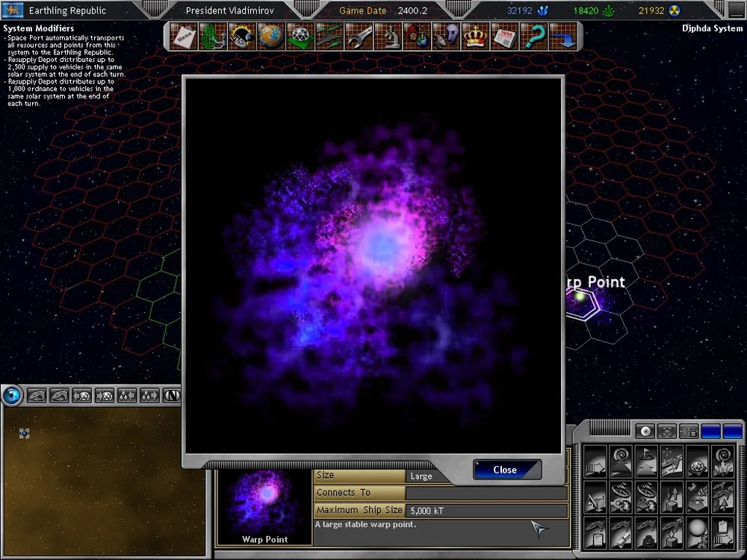Click the move arrow command in orders grid
The image size is (747, 560).
coord(595,461)
